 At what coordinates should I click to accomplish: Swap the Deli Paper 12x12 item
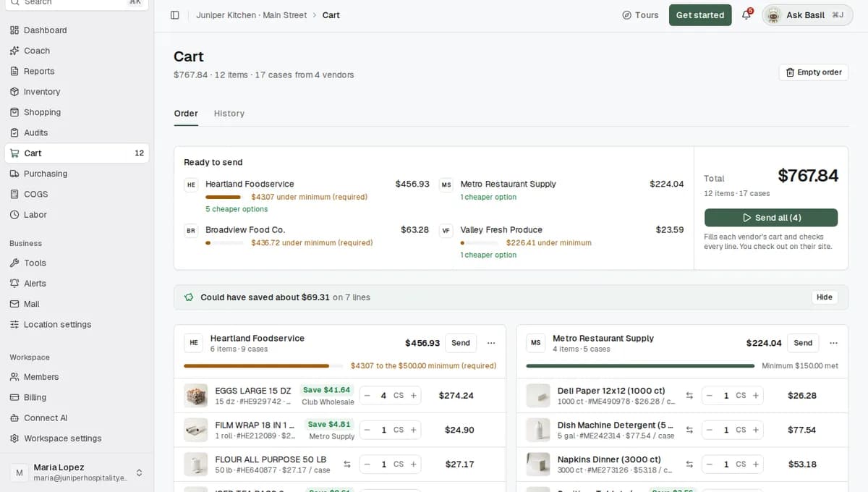(x=689, y=396)
